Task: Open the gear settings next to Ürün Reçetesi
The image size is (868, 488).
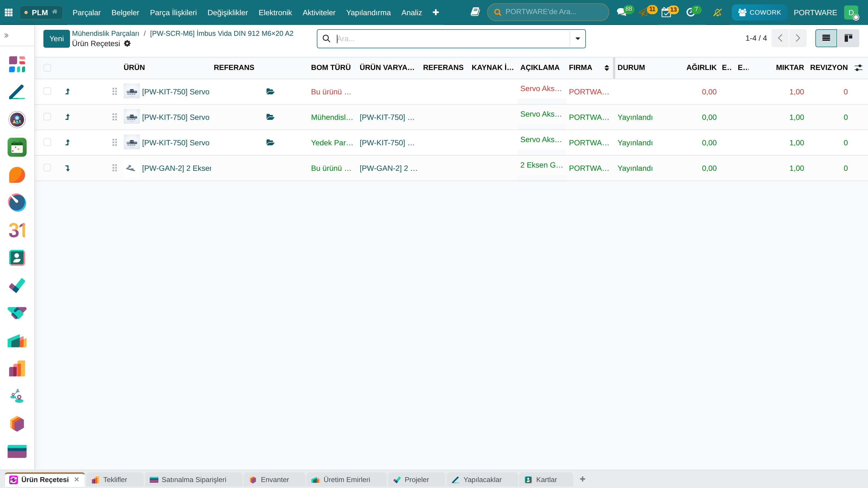Action: pyautogui.click(x=127, y=43)
